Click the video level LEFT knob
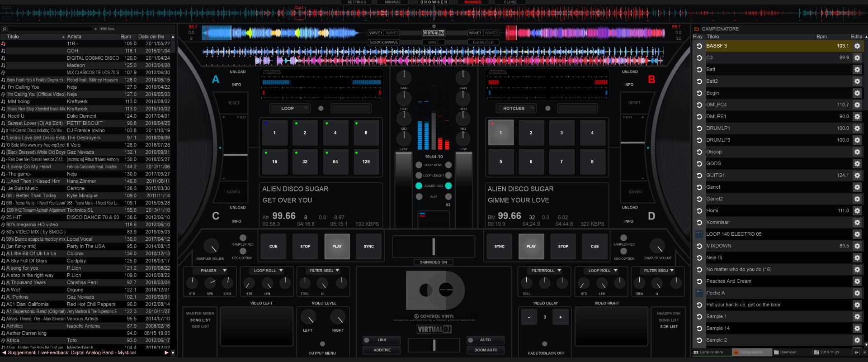 point(308,317)
